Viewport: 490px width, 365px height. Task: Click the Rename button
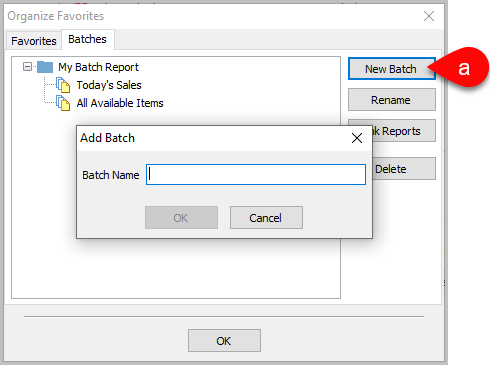pos(392,100)
